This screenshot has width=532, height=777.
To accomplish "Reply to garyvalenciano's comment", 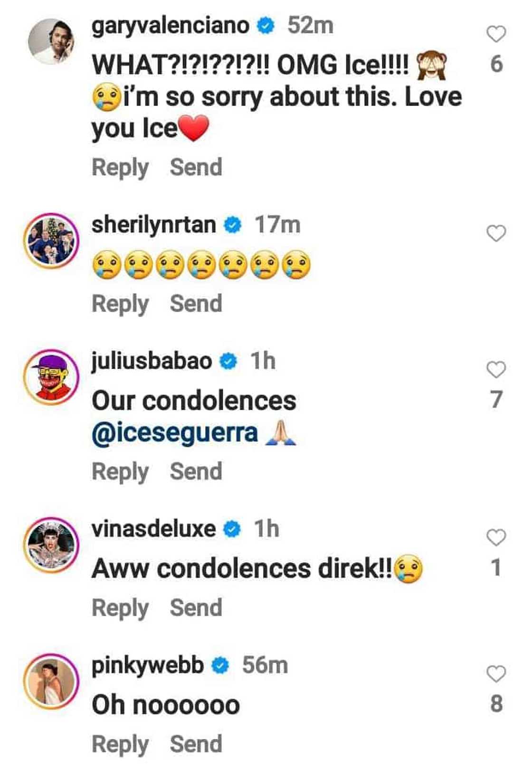I will 120,167.
